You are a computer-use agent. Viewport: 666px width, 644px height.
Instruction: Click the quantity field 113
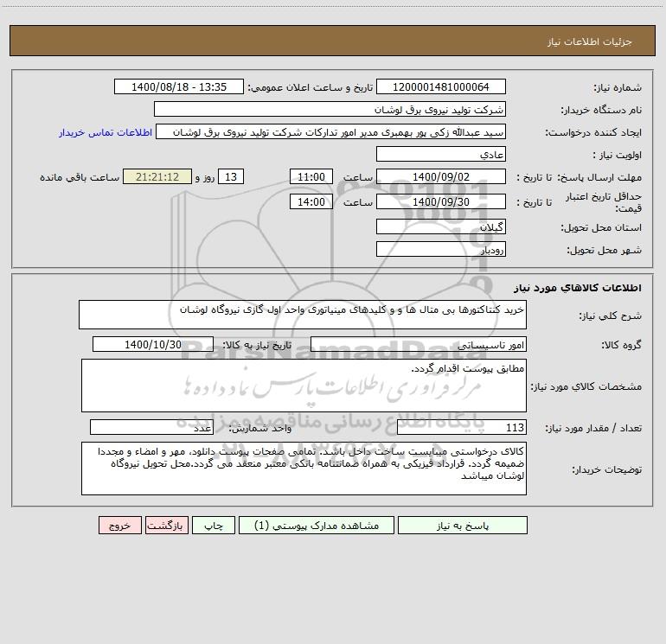coord(462,428)
